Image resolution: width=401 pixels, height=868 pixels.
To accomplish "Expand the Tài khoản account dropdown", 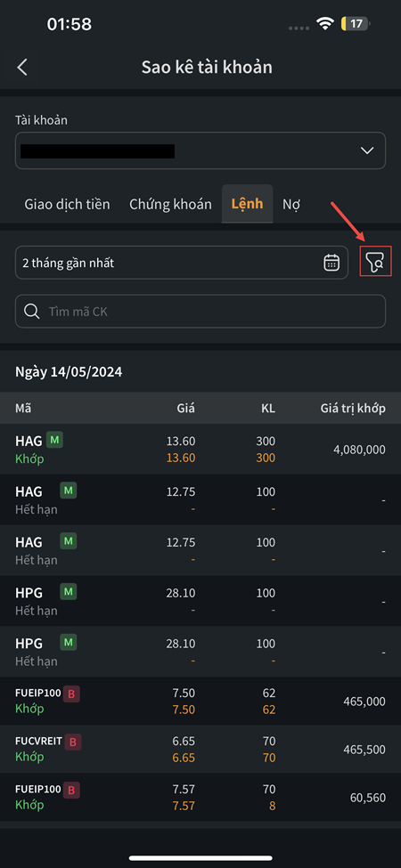I will 200,150.
